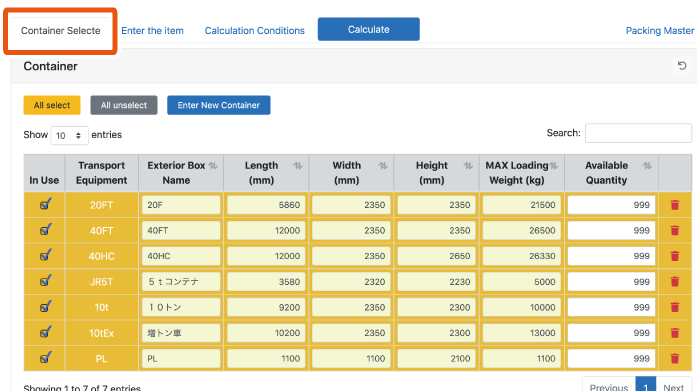
Task: Focus the Search input field
Action: (x=638, y=133)
